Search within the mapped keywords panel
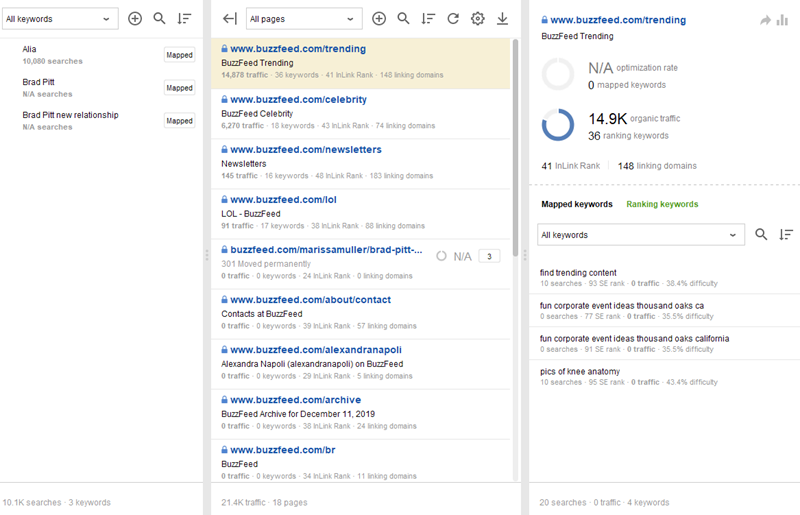Image resolution: width=800 pixels, height=515 pixels. click(x=761, y=235)
